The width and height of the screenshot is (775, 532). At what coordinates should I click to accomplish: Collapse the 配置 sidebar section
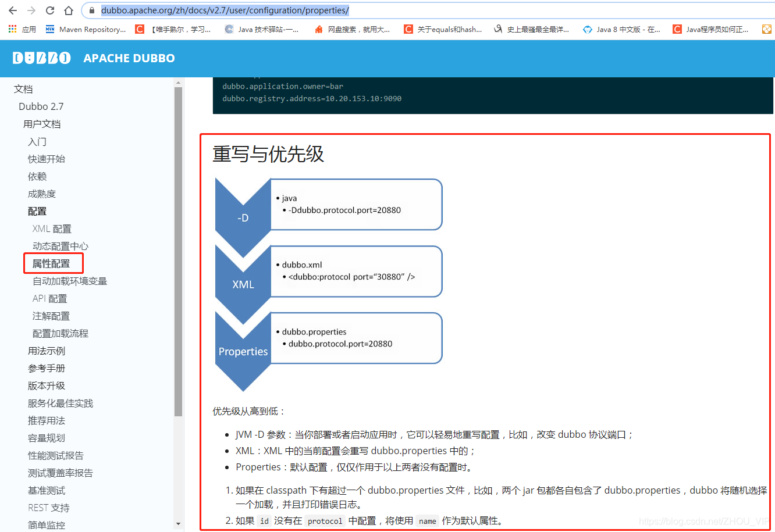coord(37,211)
